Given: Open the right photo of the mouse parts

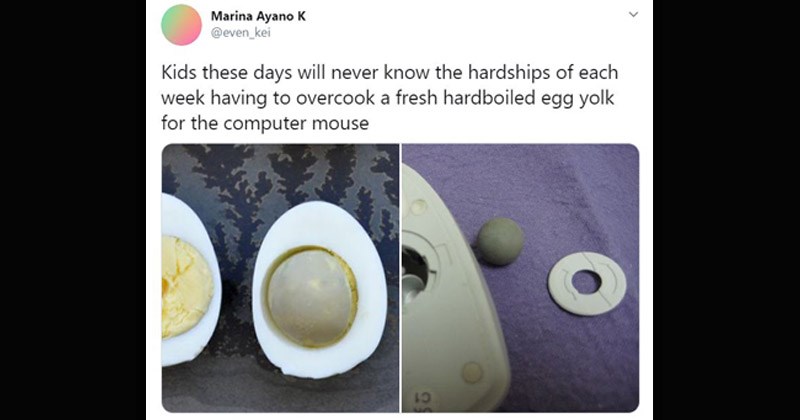Looking at the screenshot, I should pos(520,278).
